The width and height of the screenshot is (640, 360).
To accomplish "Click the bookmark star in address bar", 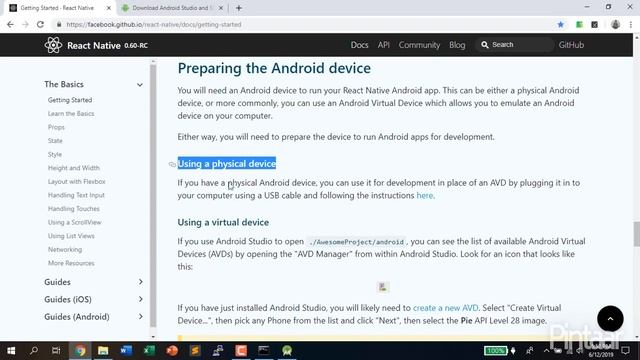I will [561, 24].
